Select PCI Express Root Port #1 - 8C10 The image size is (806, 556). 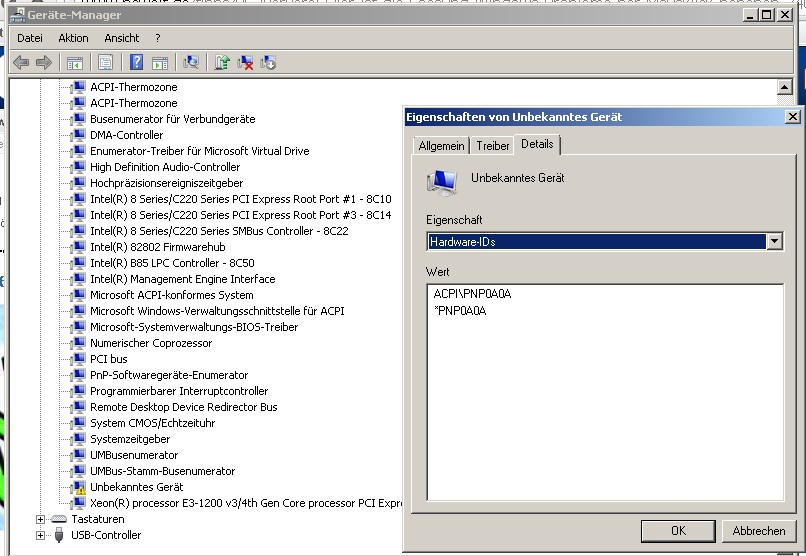(241, 199)
